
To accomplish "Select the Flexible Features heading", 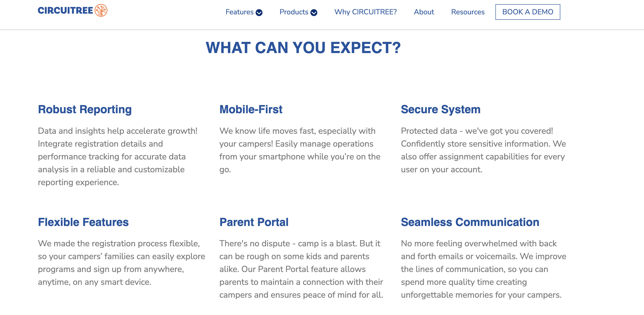I will click(83, 222).
